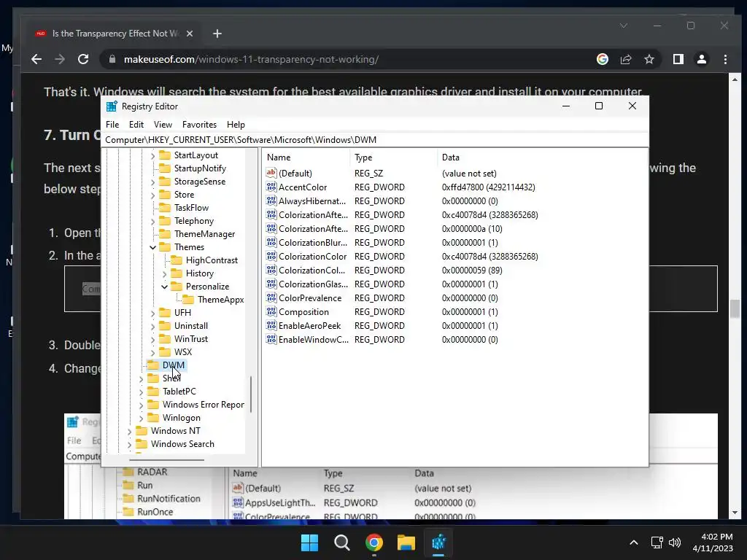Select the TabletPC tree item
The height and width of the screenshot is (560, 747).
coord(179,392)
